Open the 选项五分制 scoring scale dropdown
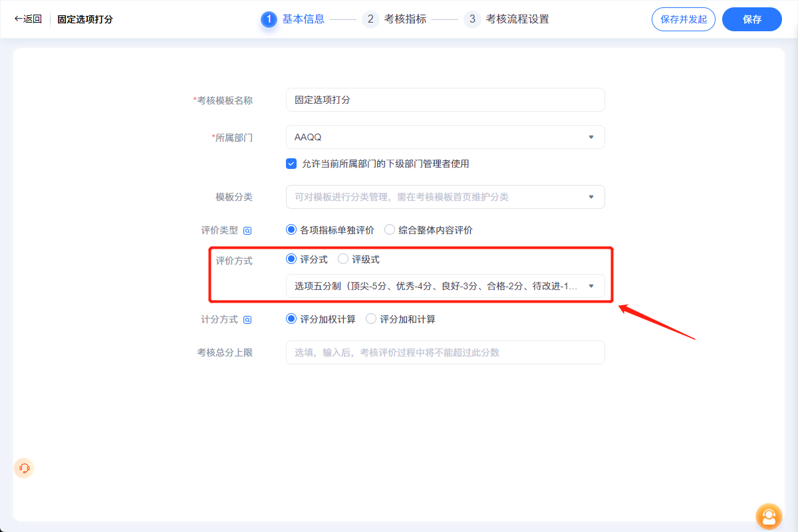Viewport: 798px width, 532px height. (446, 286)
